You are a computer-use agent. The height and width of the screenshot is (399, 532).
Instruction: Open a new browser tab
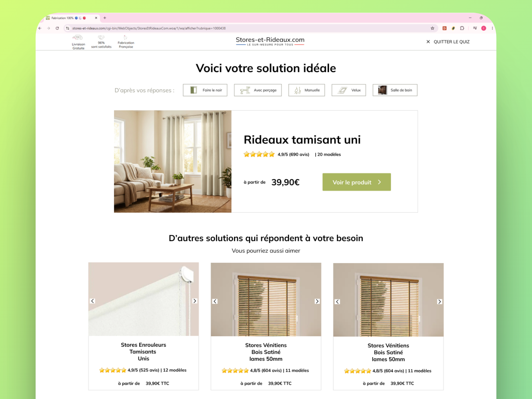(105, 18)
